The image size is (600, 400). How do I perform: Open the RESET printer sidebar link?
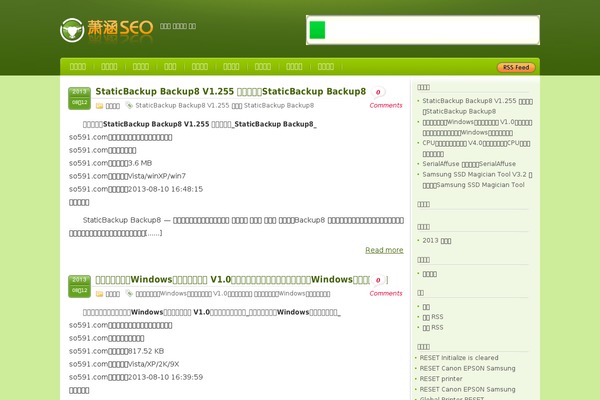(x=441, y=379)
